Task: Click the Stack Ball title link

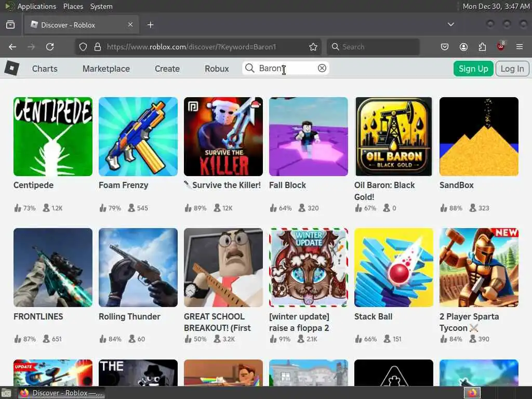Action: pos(373,316)
